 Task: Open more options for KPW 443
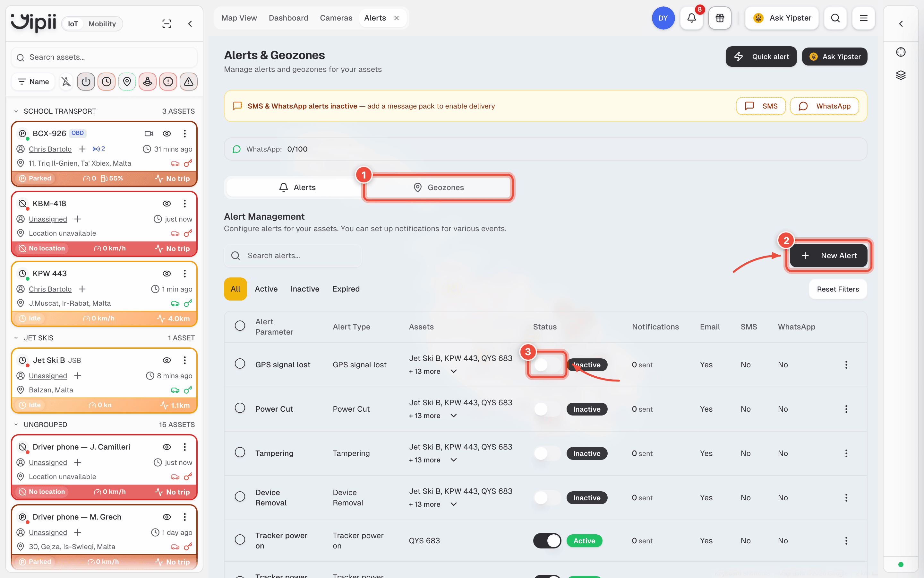[x=185, y=273]
